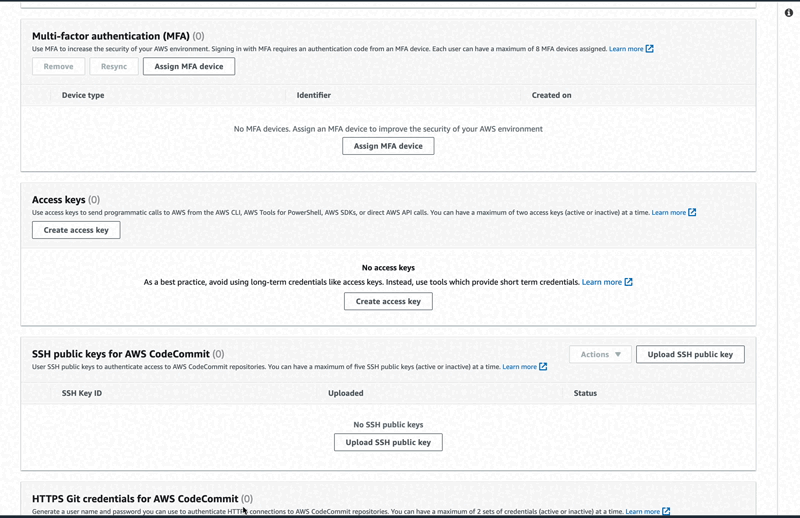Open the info panel icon at top right

click(789, 13)
